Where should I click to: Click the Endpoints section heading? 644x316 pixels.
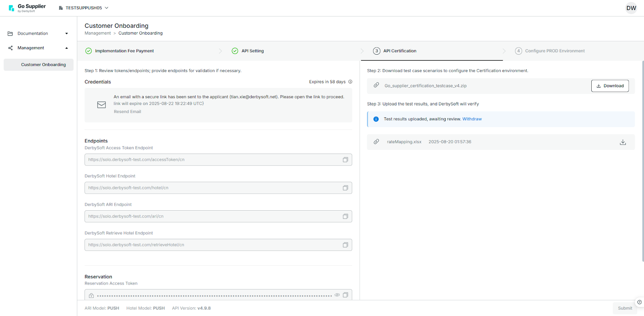click(x=96, y=141)
